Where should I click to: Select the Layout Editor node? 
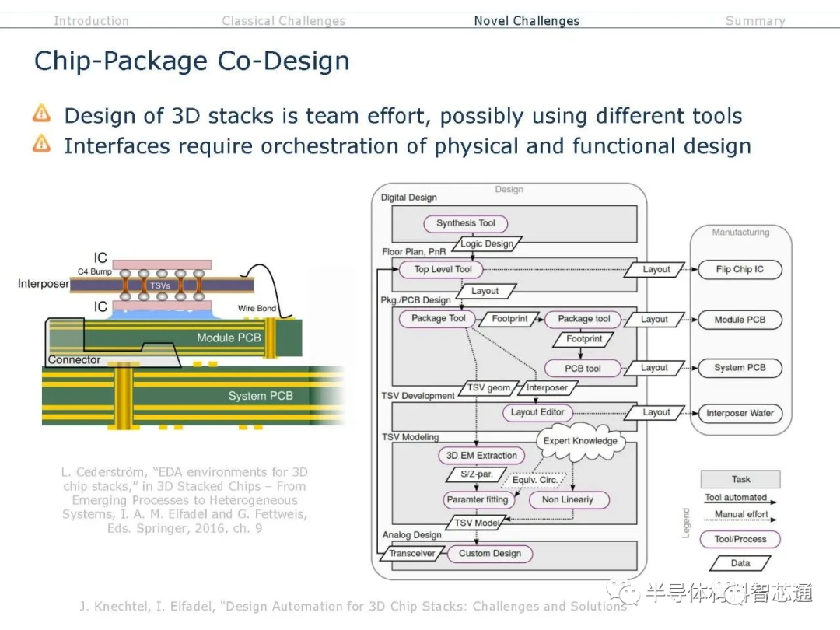tap(537, 412)
